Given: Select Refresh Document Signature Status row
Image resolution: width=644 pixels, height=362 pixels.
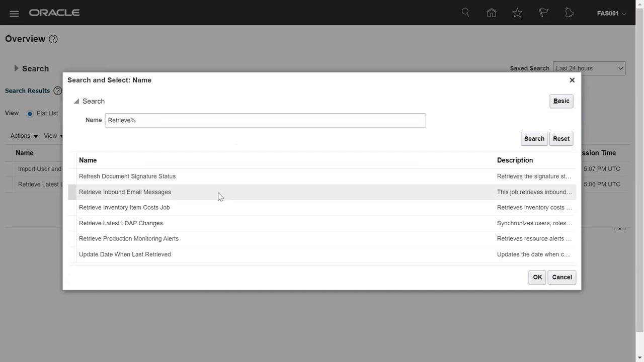Looking at the screenshot, I should (322, 176).
